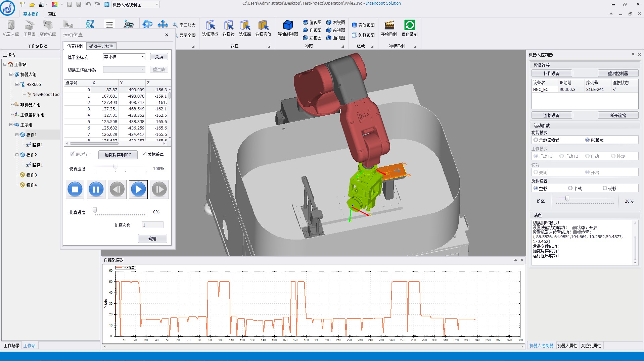Toggle the IPC插补 checkbox
Image resolution: width=644 pixels, height=361 pixels.
[x=72, y=154]
